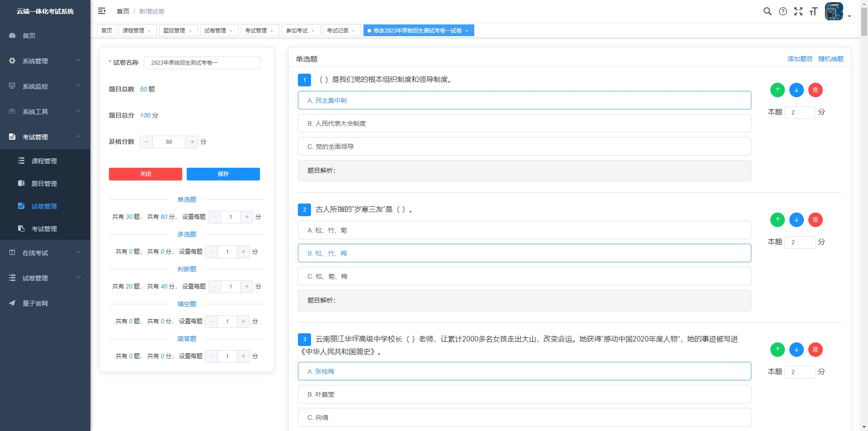Click question 2 score input field
This screenshot has height=431, width=868.
pyautogui.click(x=800, y=242)
